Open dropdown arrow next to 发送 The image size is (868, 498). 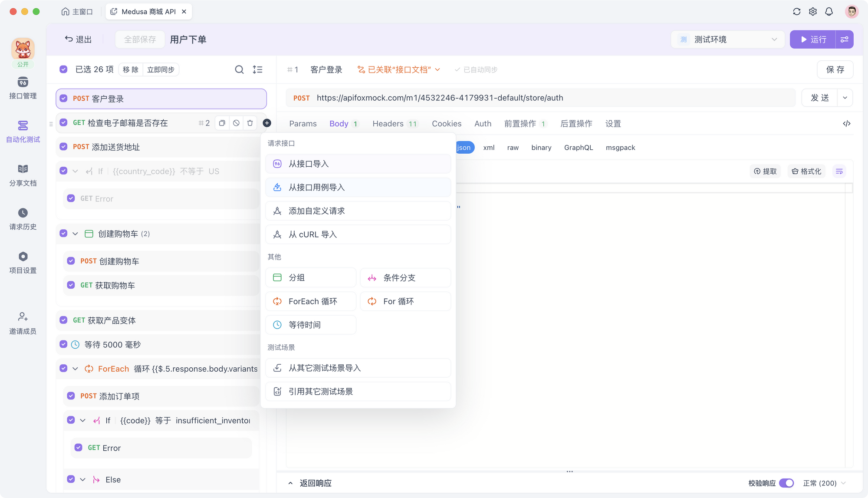845,98
